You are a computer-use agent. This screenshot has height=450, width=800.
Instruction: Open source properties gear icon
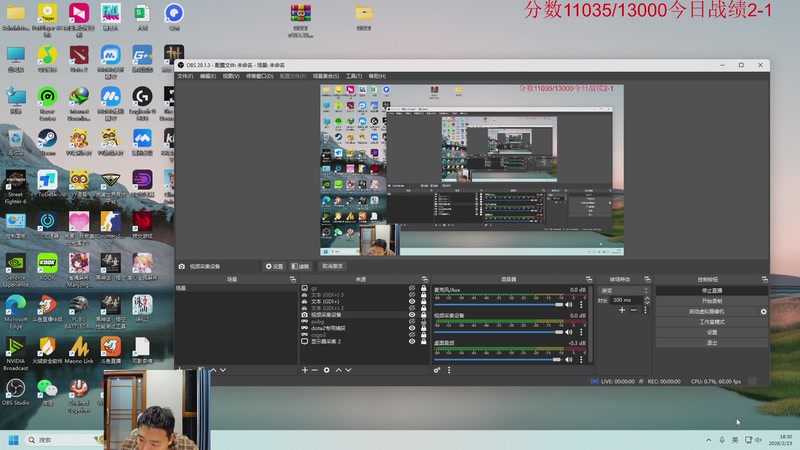pos(327,370)
